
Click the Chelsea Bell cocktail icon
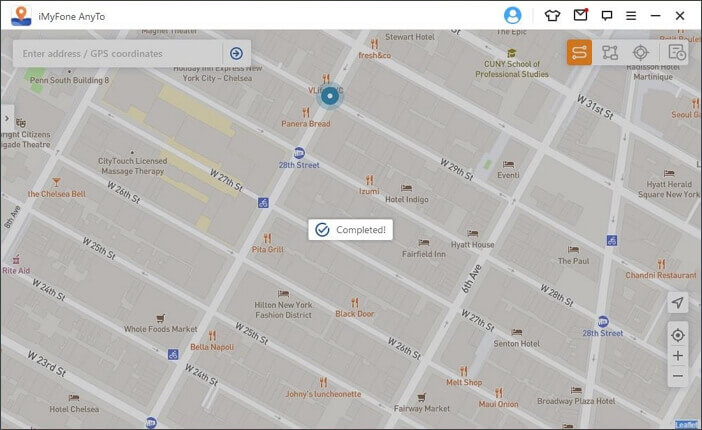point(56,182)
